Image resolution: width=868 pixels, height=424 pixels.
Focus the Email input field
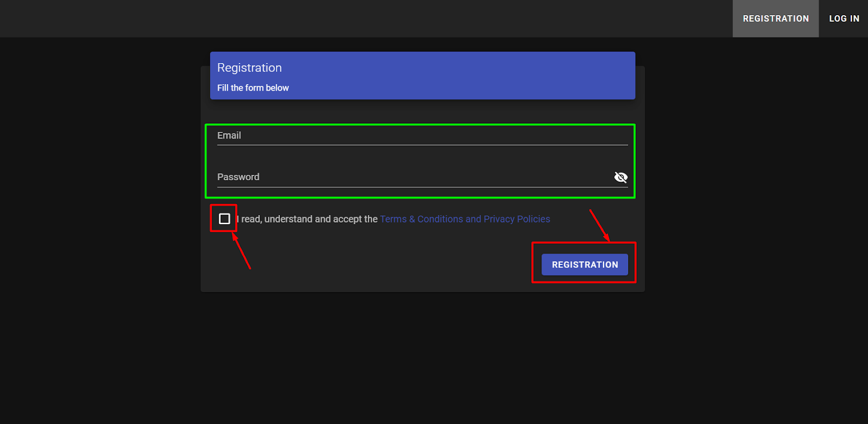pos(422,136)
